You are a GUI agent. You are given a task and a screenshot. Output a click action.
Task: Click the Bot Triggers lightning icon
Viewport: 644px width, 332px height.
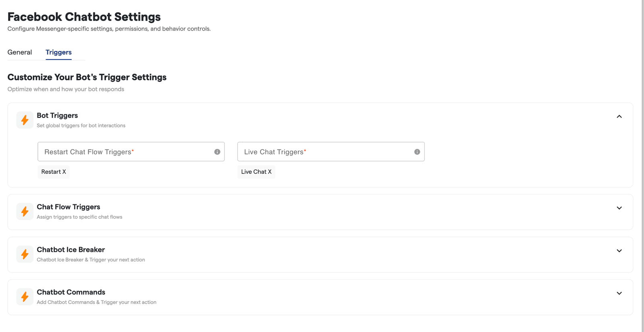[x=25, y=120]
